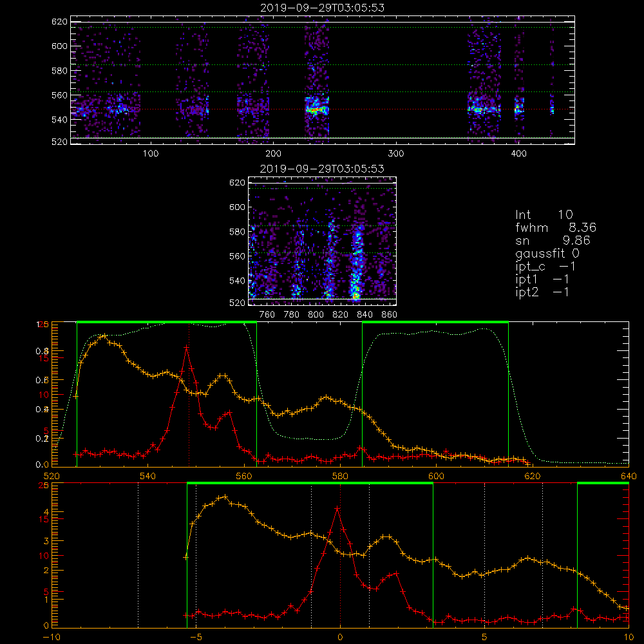The image size is (644, 644).
Task: Click x-axis label 800 under the zoomed spectrogram
Action: (x=316, y=315)
